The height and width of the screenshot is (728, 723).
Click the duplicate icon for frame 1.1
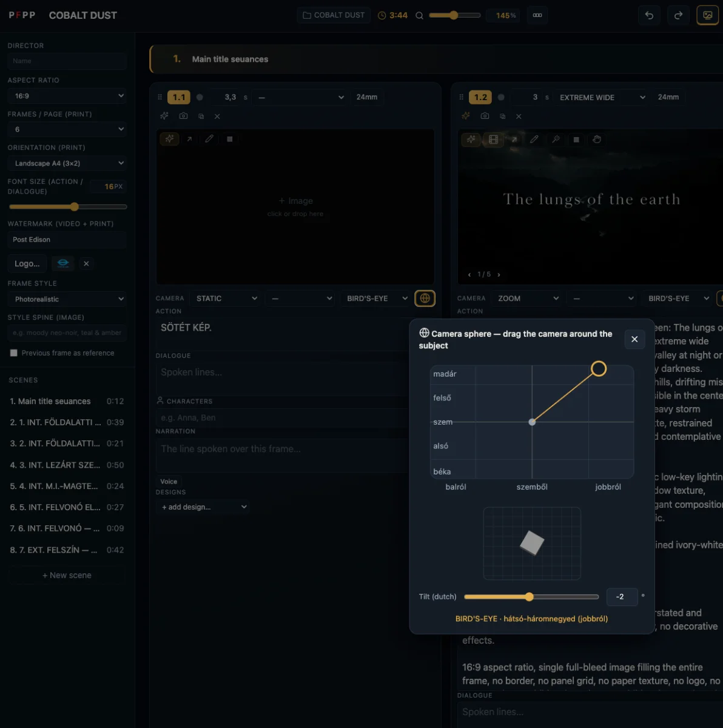click(x=201, y=116)
